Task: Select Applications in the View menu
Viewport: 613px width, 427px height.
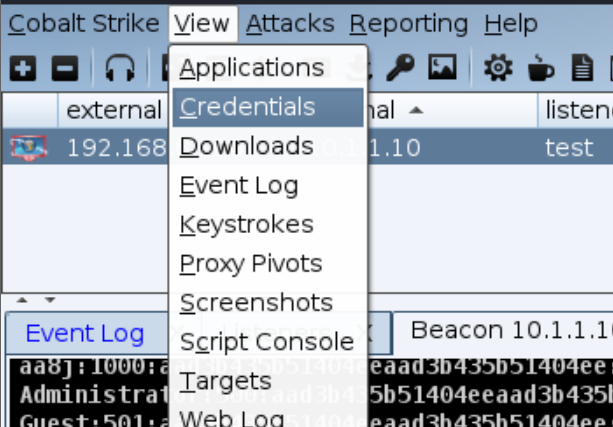Action: click(x=268, y=68)
